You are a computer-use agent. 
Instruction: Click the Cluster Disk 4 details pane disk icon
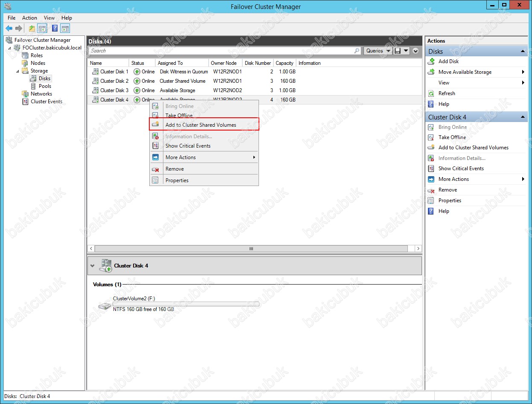[105, 265]
